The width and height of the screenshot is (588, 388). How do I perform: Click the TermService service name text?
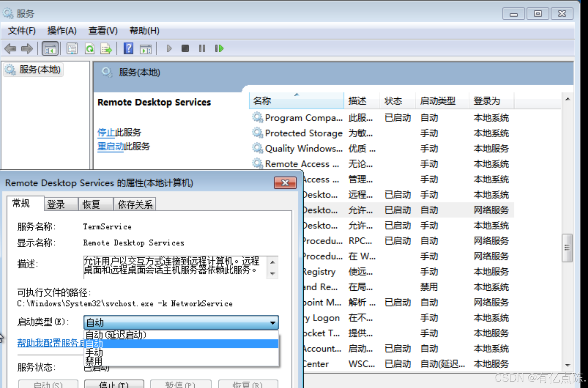tap(107, 227)
